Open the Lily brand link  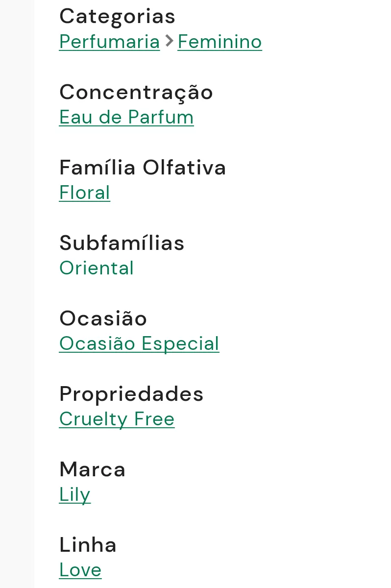75,495
